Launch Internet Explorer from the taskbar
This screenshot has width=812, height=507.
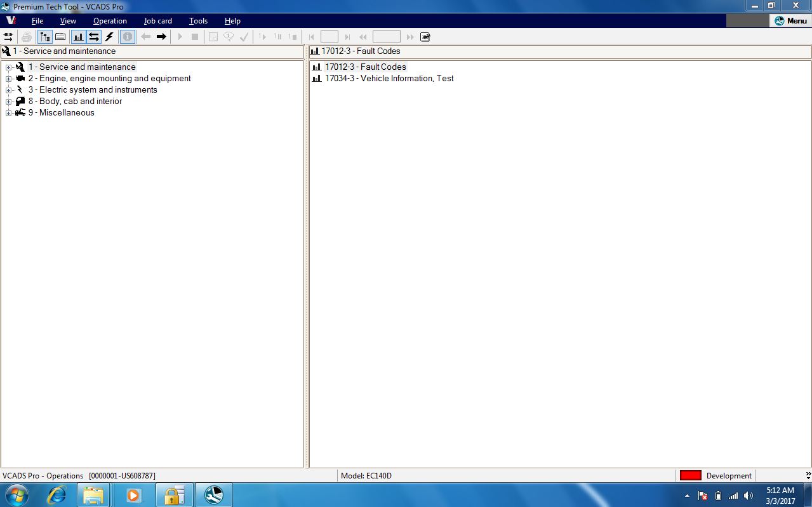(x=57, y=496)
